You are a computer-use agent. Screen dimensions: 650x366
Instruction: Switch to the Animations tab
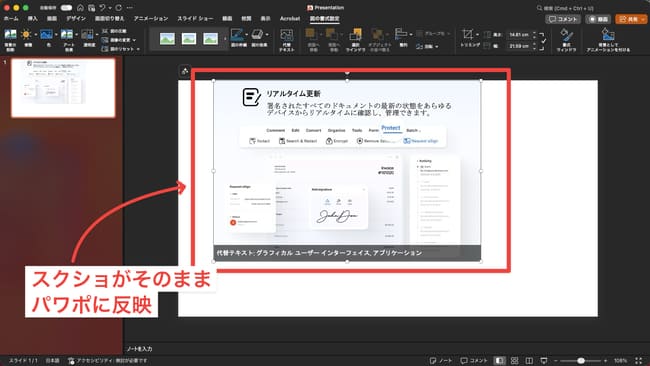click(x=151, y=19)
